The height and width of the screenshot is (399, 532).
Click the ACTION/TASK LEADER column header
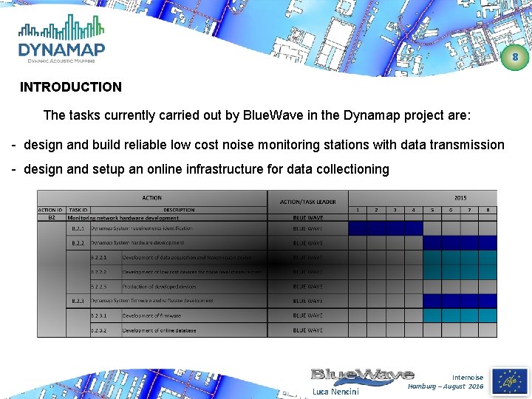(x=307, y=202)
